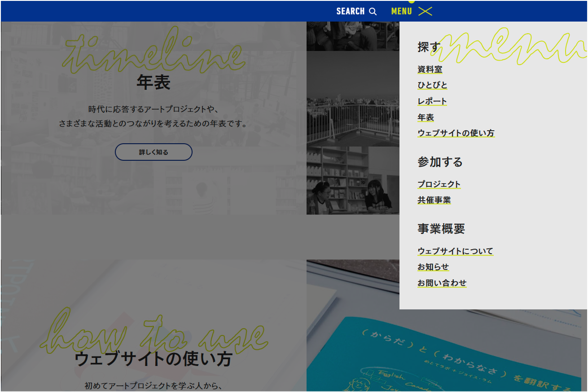Click the photo of two women talking
The image size is (588, 392).
click(x=353, y=181)
